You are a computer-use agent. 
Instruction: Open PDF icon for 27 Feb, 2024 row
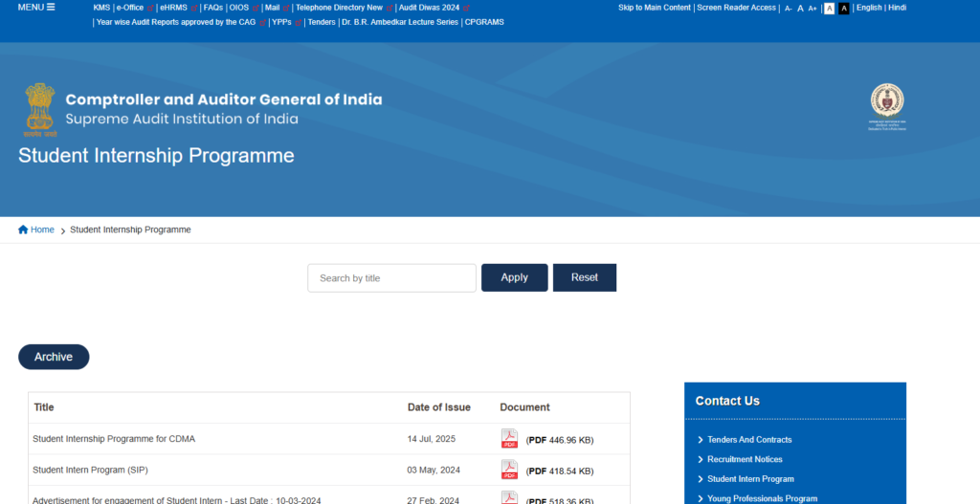[x=509, y=497]
